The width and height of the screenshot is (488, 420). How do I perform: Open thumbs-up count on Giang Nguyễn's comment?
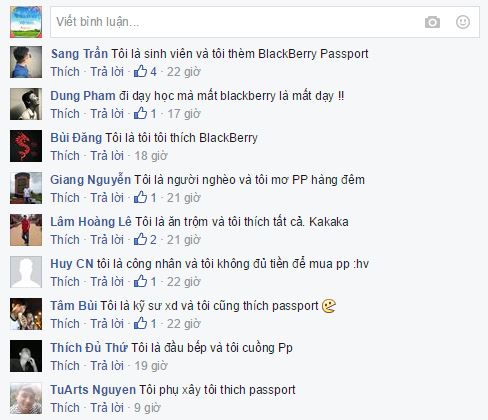(145, 197)
